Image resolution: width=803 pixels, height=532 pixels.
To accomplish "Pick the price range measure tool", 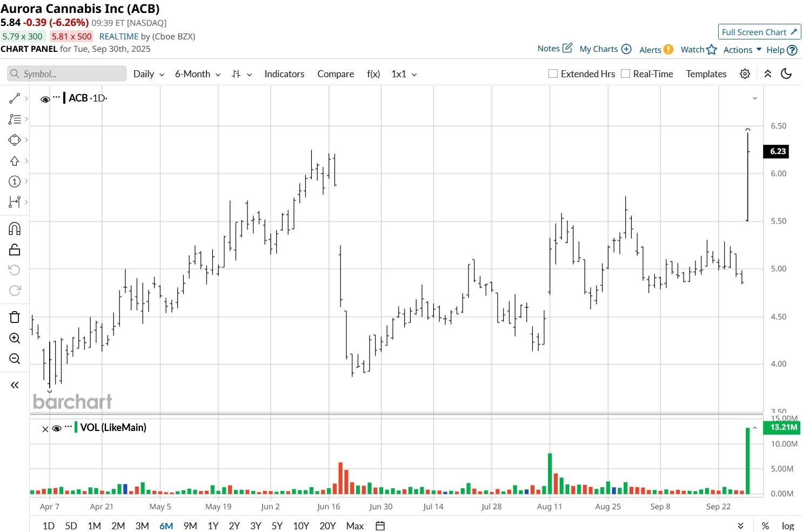I will tap(15, 202).
